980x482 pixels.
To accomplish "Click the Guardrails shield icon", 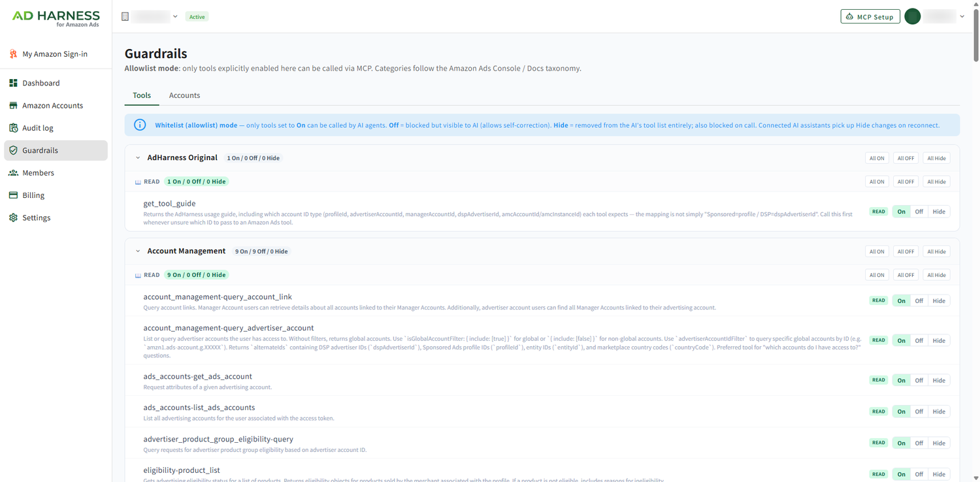I will click(x=13, y=150).
